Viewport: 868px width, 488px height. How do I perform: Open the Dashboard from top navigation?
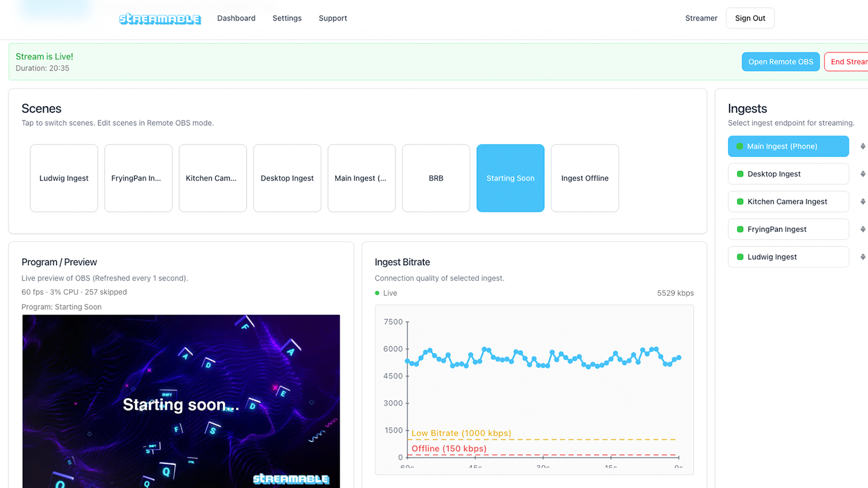236,18
